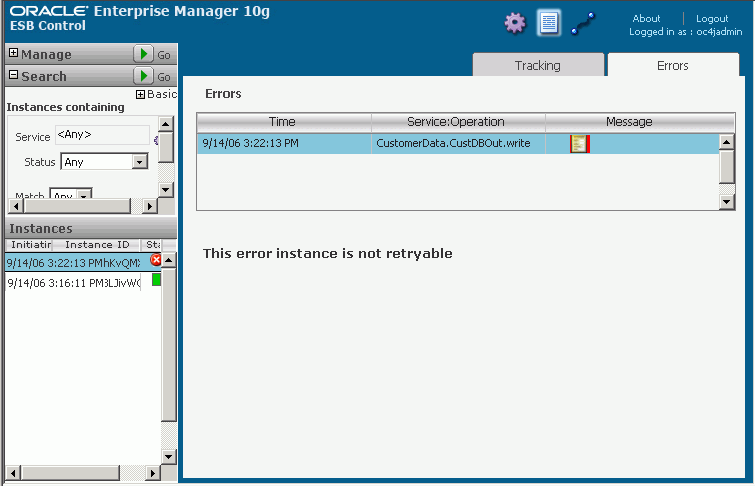Viewport: 755px width, 486px height.
Task: Click search panel scroll up arrow
Action: pyautogui.click(x=166, y=124)
